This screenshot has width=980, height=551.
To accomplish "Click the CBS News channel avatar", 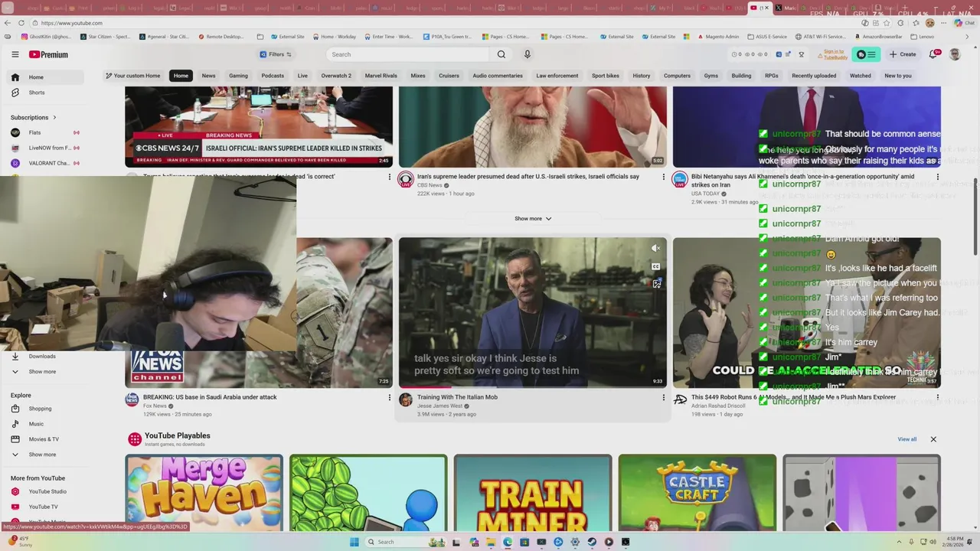I will click(x=406, y=179).
